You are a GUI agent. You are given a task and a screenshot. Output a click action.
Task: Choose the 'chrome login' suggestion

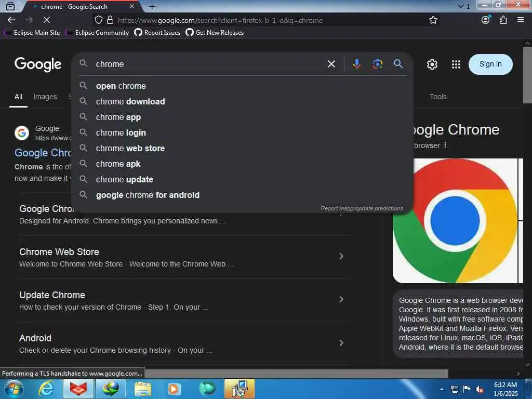(x=242, y=132)
